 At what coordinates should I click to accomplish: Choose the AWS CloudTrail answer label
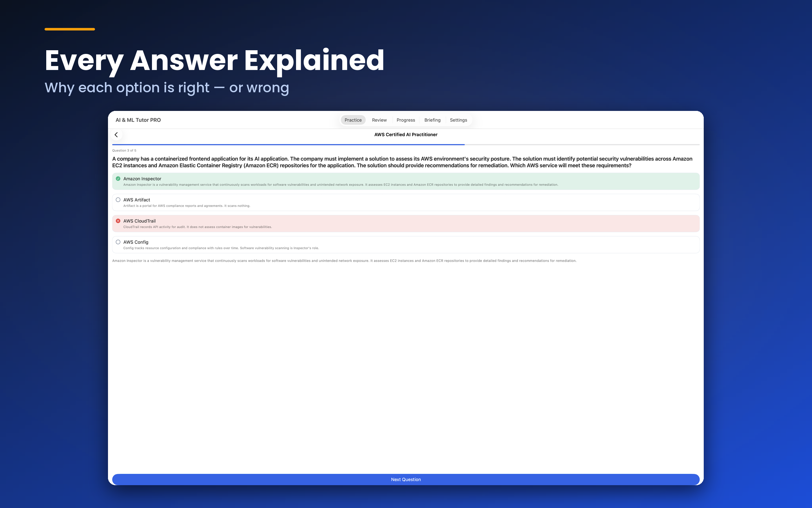(x=140, y=221)
